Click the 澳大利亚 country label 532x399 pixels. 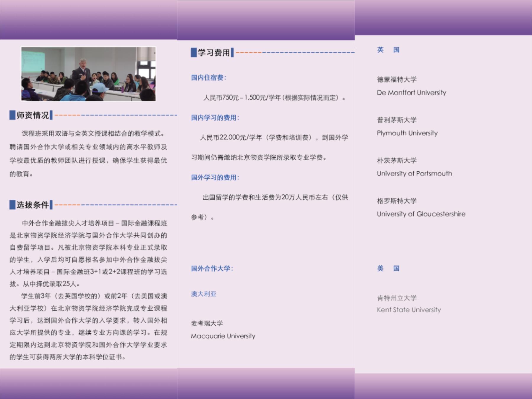point(204,294)
